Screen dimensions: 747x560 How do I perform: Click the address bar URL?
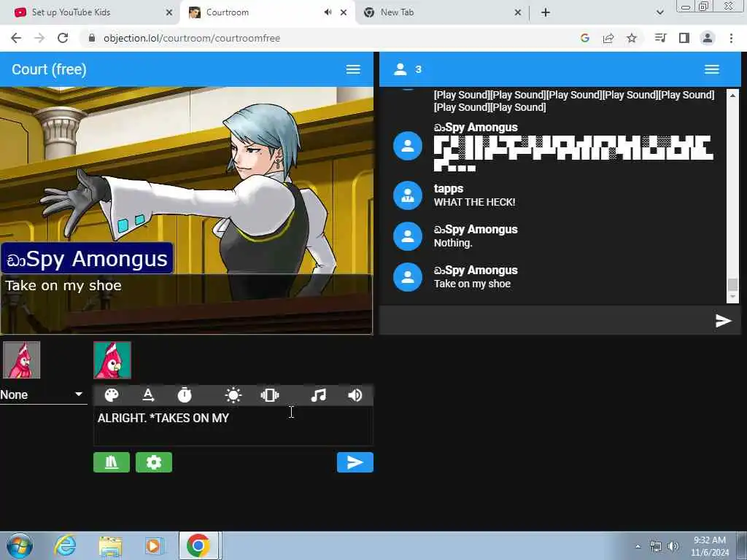[192, 38]
